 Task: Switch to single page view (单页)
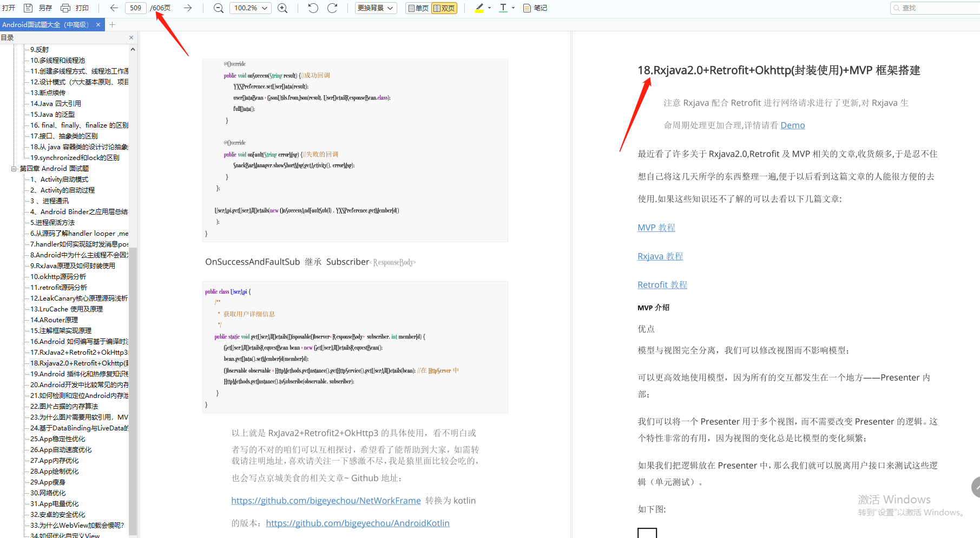(x=418, y=8)
